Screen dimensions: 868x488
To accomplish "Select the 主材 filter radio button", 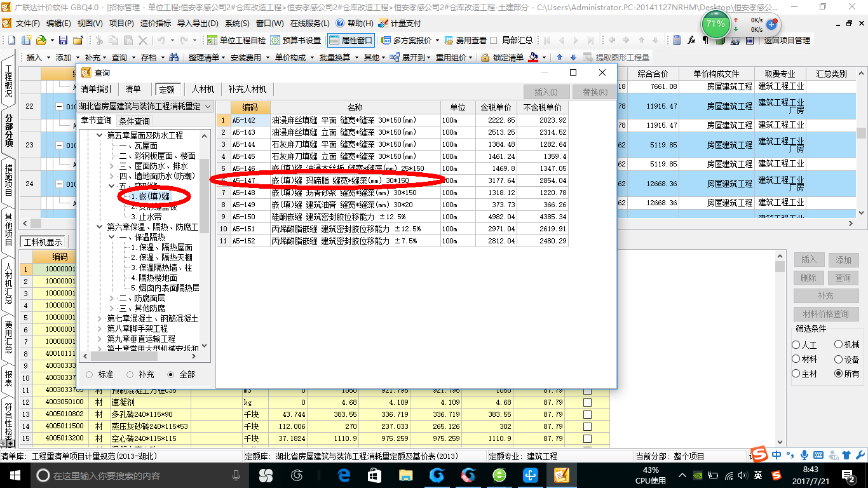I will [x=796, y=374].
